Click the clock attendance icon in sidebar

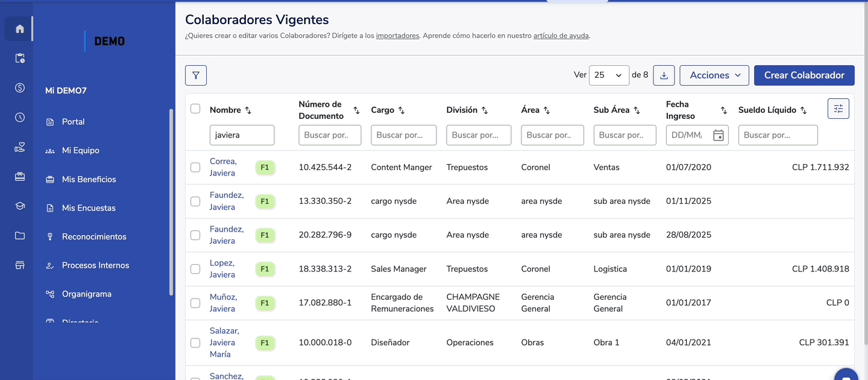pos(20,118)
